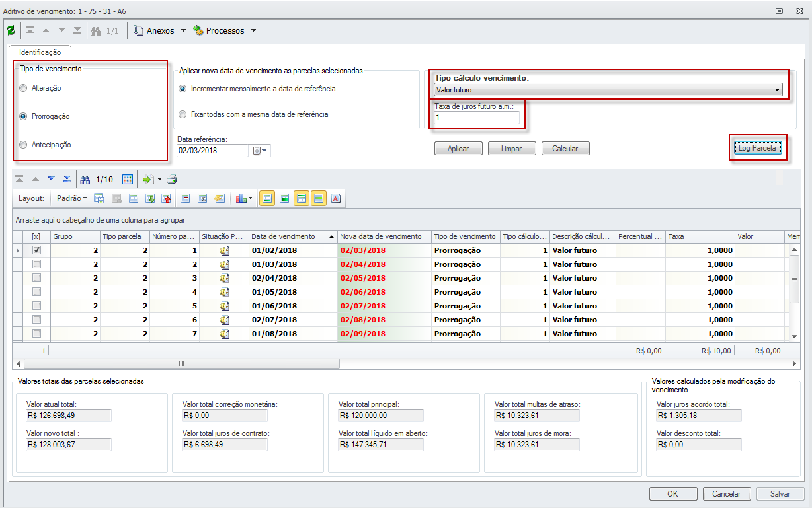Open the Log Parcela button

[757, 148]
